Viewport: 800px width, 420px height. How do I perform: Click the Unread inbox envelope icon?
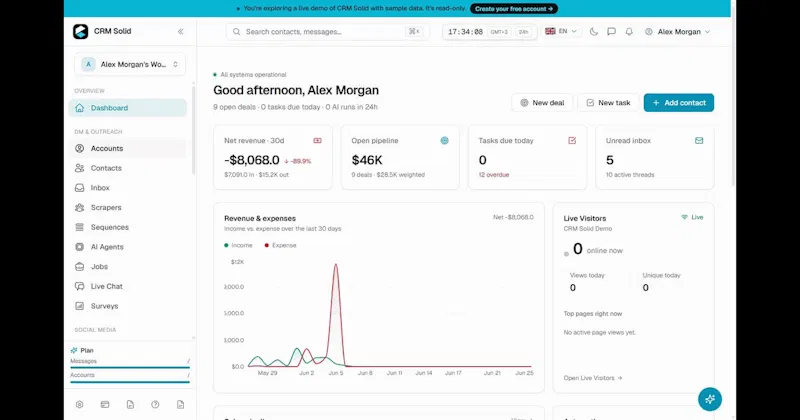click(x=699, y=140)
